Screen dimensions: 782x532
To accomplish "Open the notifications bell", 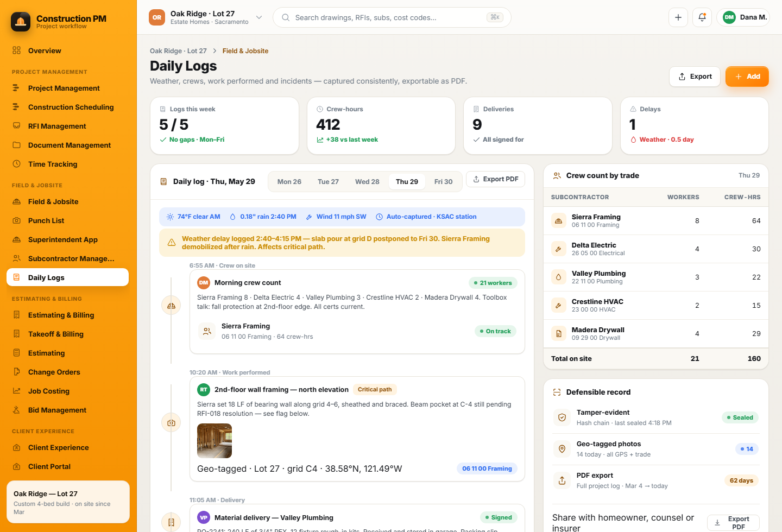I will point(702,17).
